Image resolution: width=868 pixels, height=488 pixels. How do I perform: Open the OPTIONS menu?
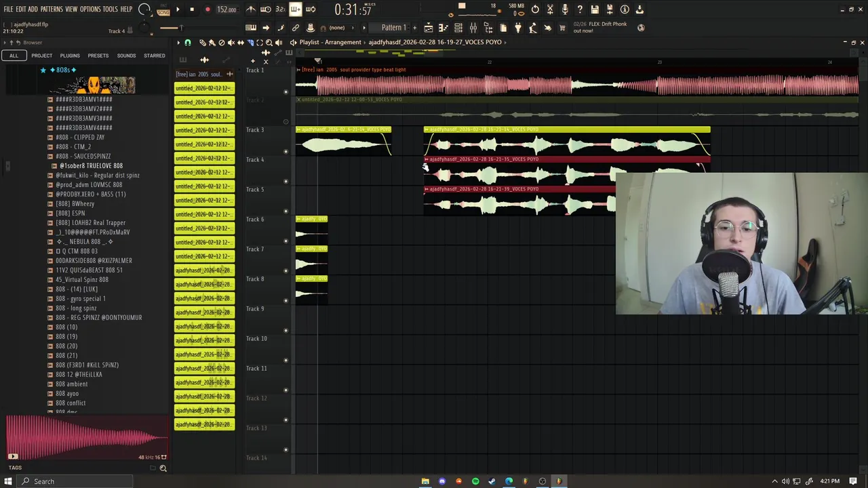[x=90, y=9]
